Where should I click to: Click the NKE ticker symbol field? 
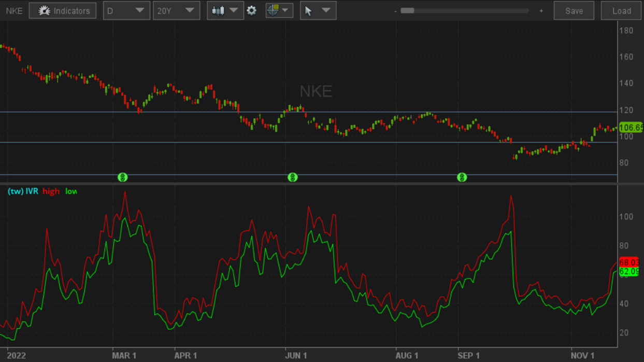coord(14,11)
